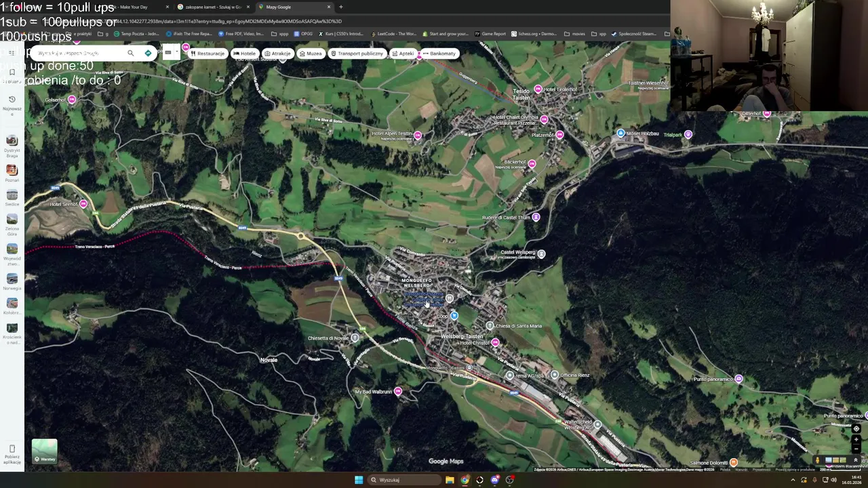Open lichess.org bookmark
This screenshot has width=868, height=488.
[x=534, y=34]
